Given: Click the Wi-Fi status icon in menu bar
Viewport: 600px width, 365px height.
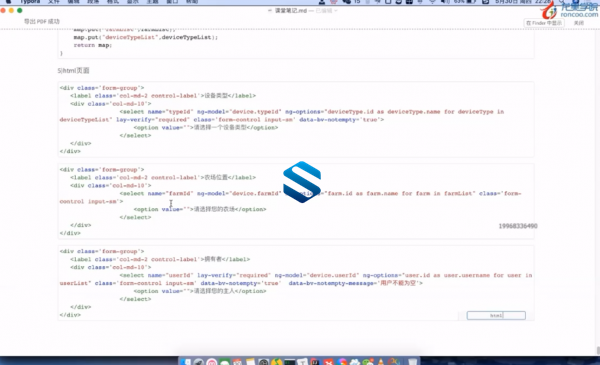Looking at the screenshot, I should pos(432,2).
